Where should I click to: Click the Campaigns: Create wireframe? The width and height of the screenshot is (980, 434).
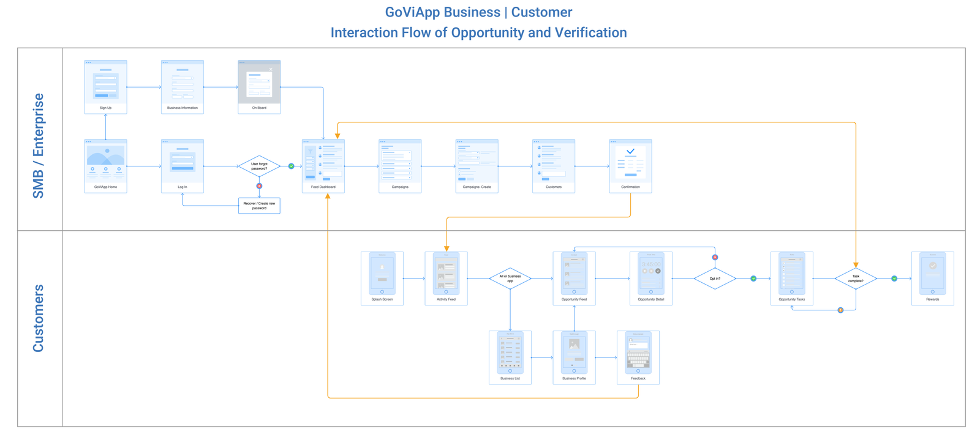pos(477,166)
